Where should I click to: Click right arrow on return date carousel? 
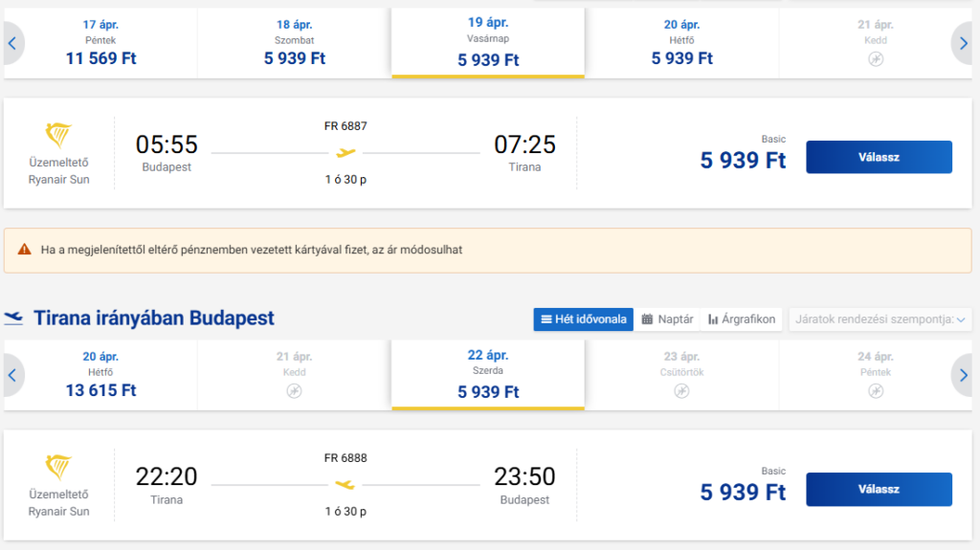pos(966,375)
